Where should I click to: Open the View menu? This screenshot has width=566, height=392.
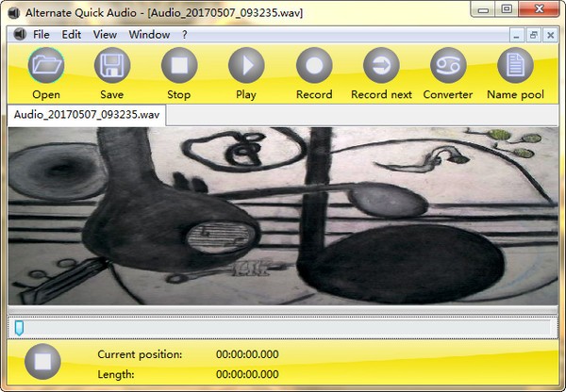(105, 35)
